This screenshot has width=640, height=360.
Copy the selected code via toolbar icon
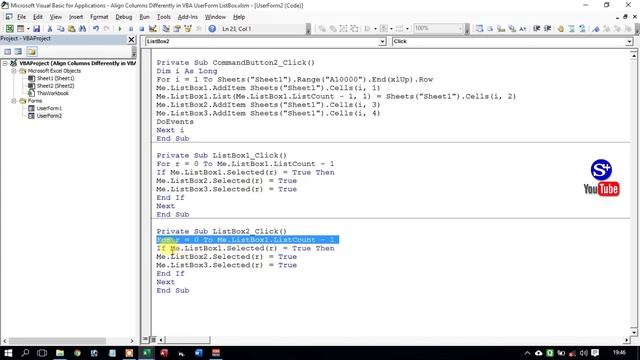(60, 29)
